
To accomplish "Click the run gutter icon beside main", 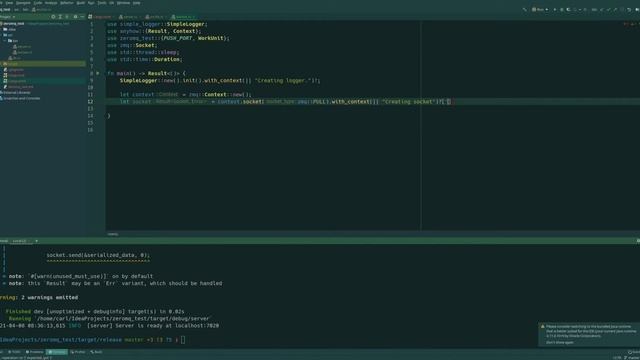I will pyautogui.click(x=98, y=73).
